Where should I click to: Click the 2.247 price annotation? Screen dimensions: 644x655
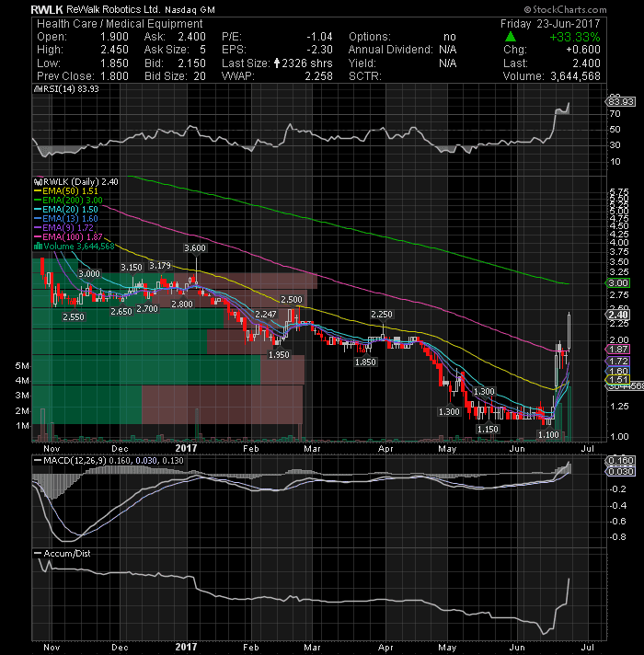(x=266, y=314)
